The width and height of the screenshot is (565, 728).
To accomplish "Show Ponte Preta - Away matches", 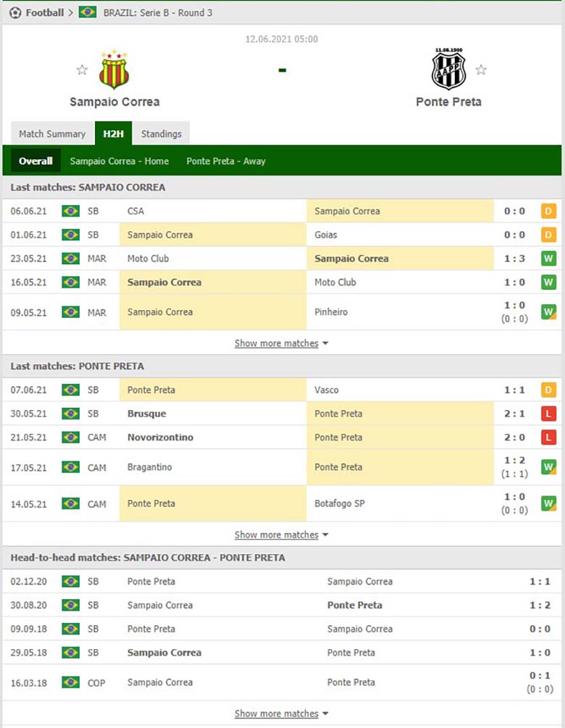I will coord(225,161).
